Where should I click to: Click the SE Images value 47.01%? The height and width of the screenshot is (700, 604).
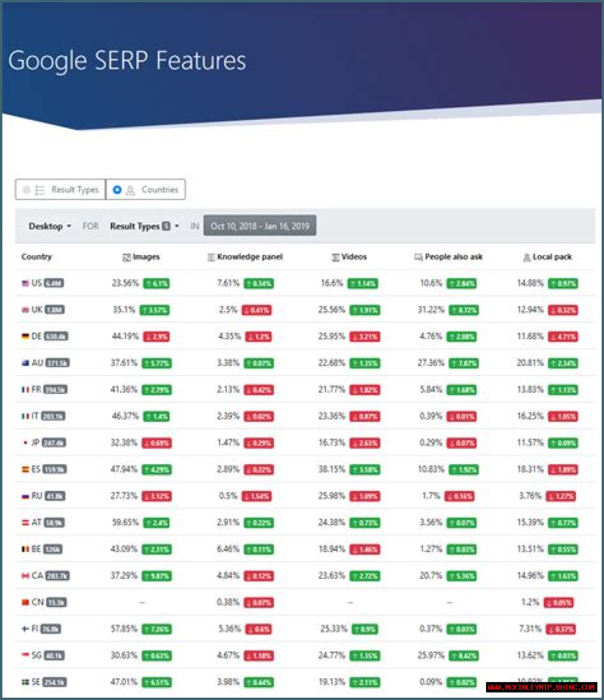tap(124, 682)
